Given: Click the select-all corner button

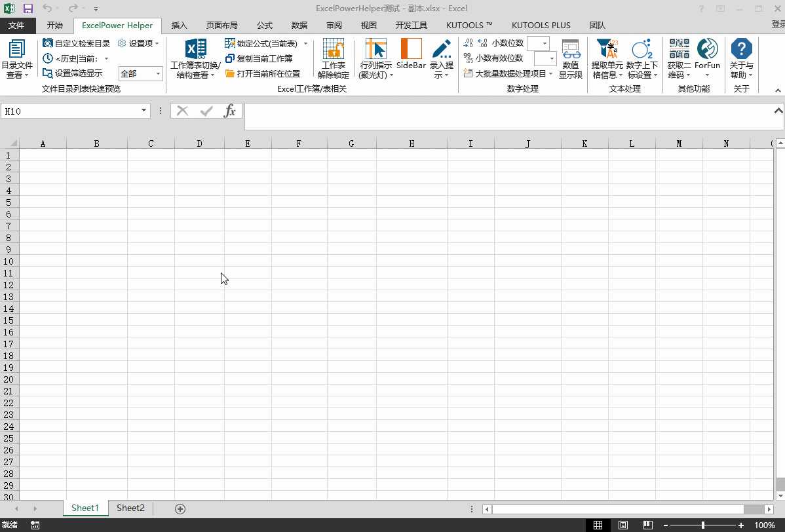Looking at the screenshot, I should click(x=10, y=143).
